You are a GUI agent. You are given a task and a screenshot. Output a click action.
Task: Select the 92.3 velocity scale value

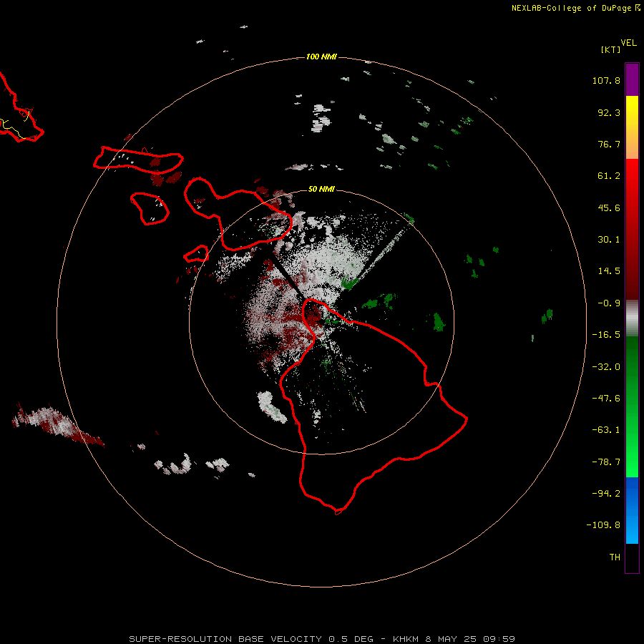coord(609,112)
